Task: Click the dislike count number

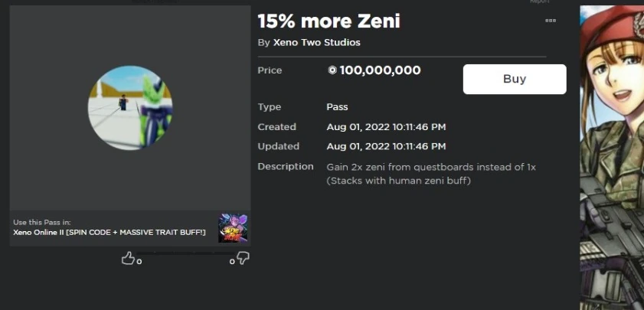Action: pos(232,262)
